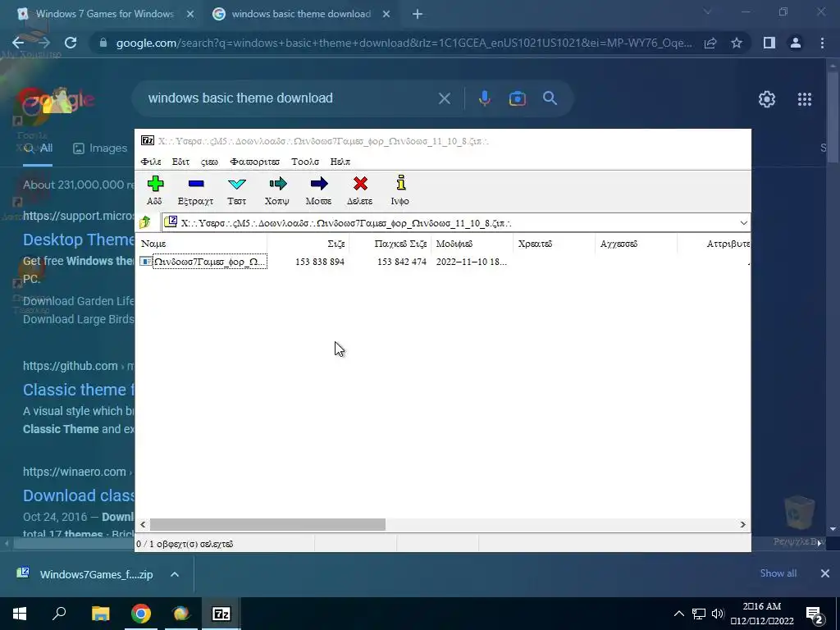Click the volume speaker tray icon
Viewport: 840px width, 630px height.
(718, 614)
